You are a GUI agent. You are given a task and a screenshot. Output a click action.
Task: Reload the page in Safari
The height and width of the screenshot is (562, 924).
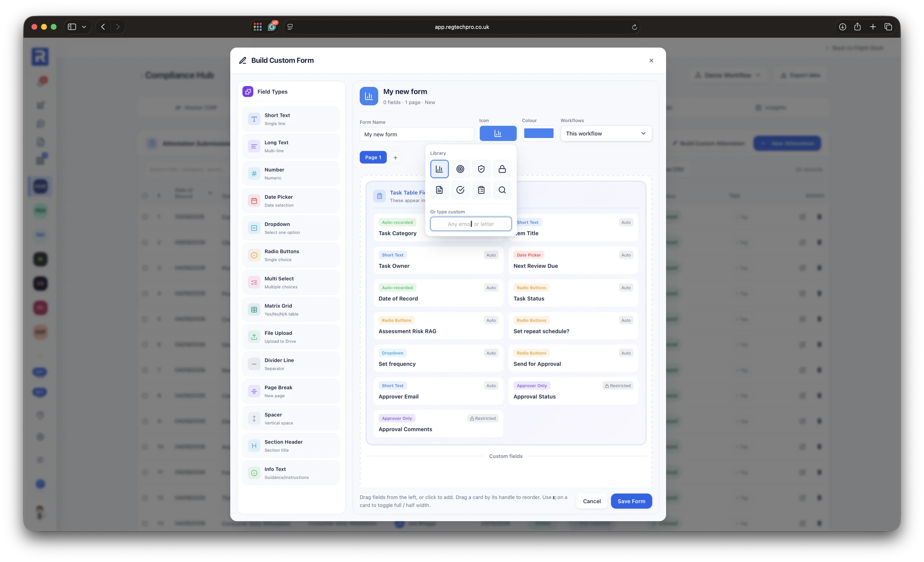coord(634,27)
